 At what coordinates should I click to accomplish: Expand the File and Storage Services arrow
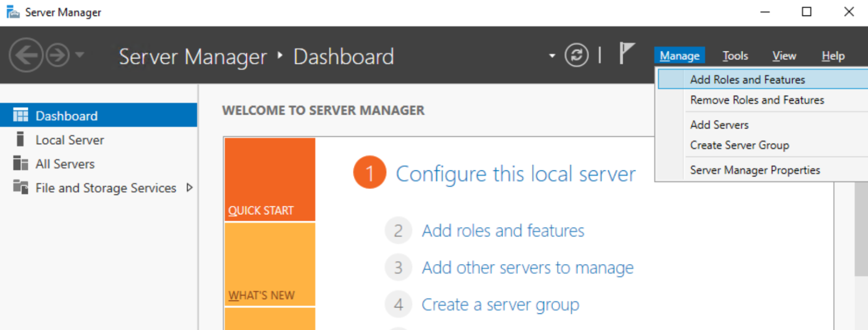[189, 187]
